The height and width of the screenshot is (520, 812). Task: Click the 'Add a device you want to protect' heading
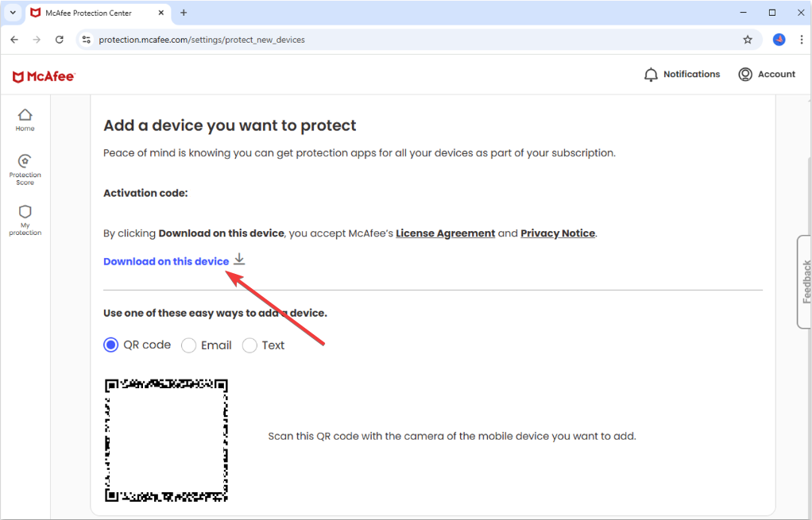click(230, 125)
